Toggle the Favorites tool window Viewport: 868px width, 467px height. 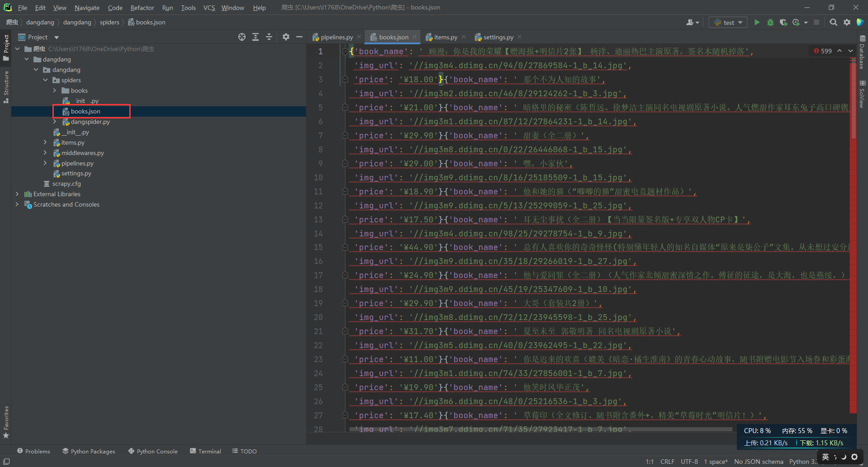[6, 422]
